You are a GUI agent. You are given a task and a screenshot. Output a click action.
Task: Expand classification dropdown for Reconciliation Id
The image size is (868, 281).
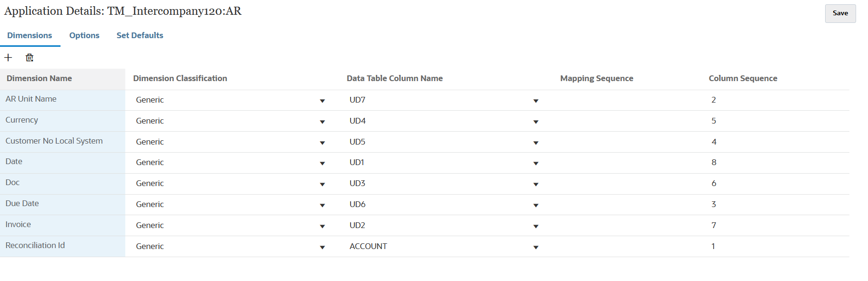tap(323, 247)
